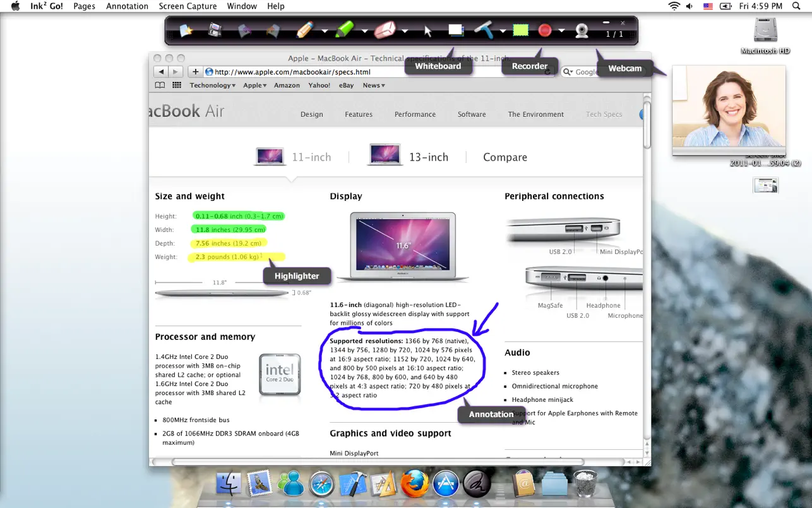Viewport: 812px width, 508px height.
Task: Expand the pencil tool options arrow
Action: coord(325,31)
